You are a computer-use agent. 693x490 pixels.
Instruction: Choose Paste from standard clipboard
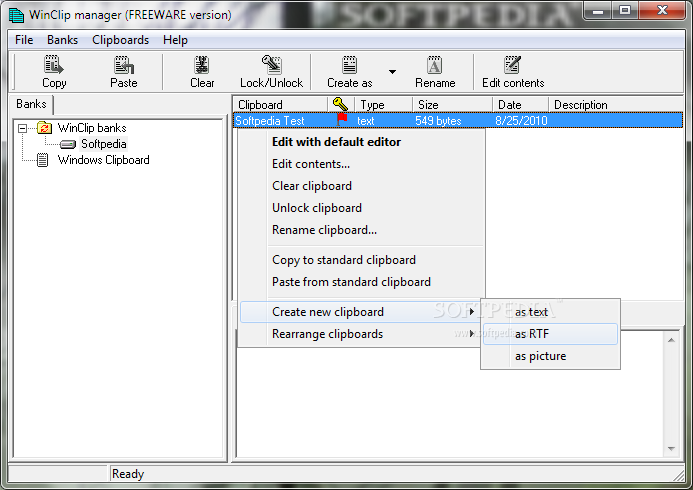[x=362, y=282]
